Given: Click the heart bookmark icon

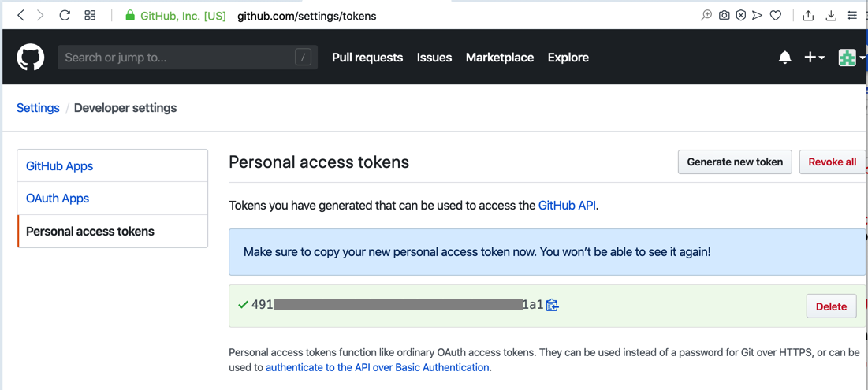Looking at the screenshot, I should pos(776,15).
